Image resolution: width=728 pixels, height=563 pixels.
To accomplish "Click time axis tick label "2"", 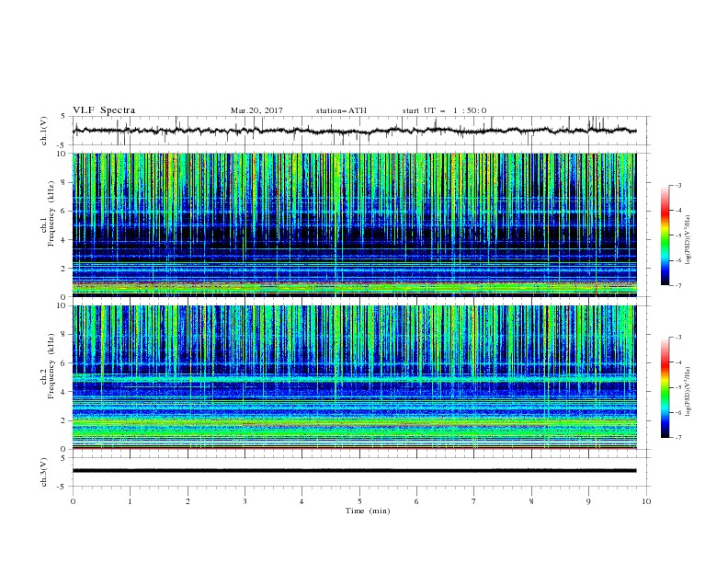I will pos(188,501).
